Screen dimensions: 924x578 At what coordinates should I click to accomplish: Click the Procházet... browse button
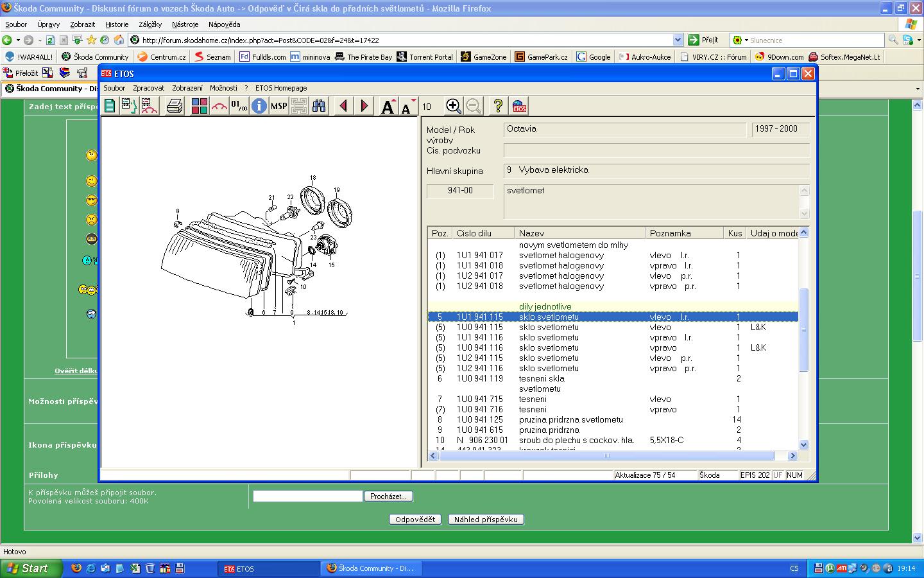(388, 496)
